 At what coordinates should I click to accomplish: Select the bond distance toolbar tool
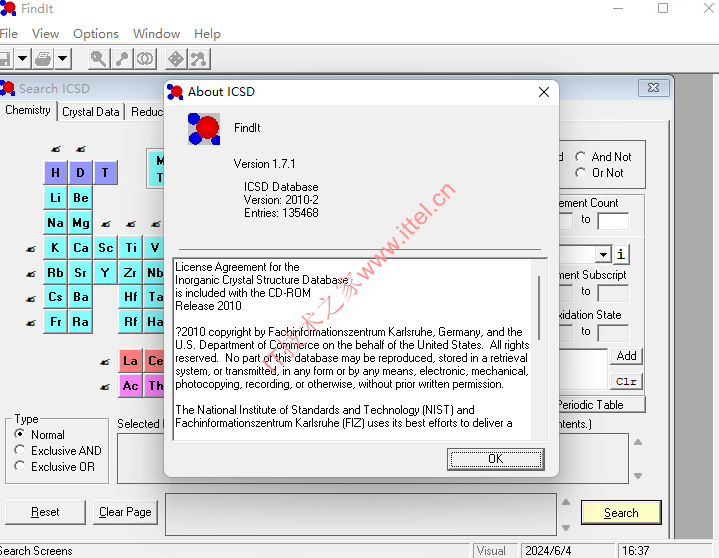pyautogui.click(x=122, y=59)
